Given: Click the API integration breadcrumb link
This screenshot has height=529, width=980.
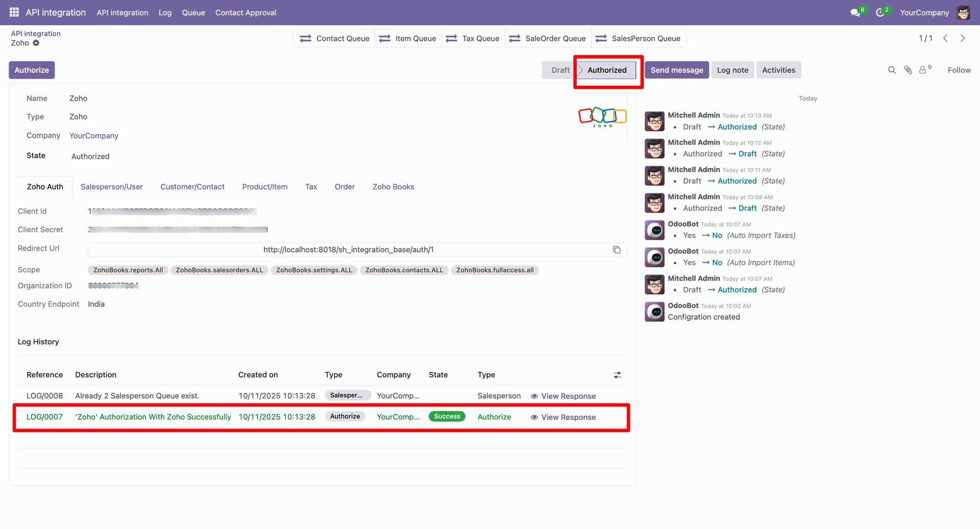Looking at the screenshot, I should (36, 34).
